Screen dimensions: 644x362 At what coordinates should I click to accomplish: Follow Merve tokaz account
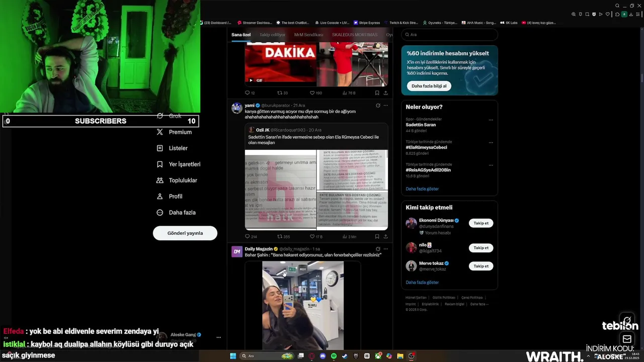point(481,266)
